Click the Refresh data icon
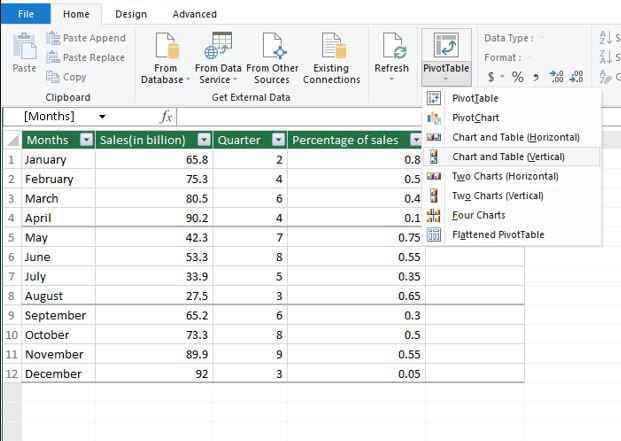Viewport: 621px width, 441px height. (x=391, y=48)
